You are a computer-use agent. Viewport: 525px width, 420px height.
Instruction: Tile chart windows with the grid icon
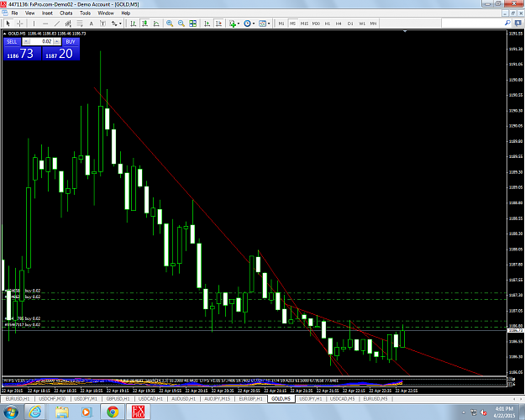pos(193,24)
